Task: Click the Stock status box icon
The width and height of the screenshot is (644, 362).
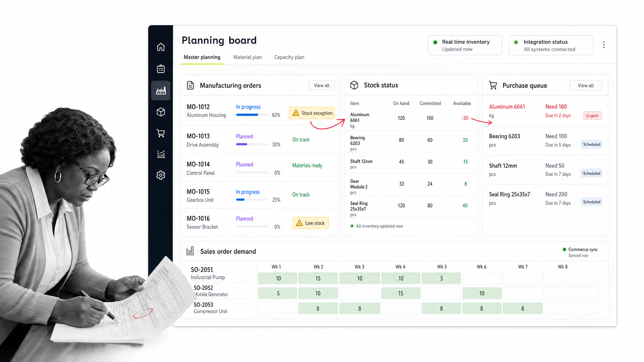Action: click(354, 85)
